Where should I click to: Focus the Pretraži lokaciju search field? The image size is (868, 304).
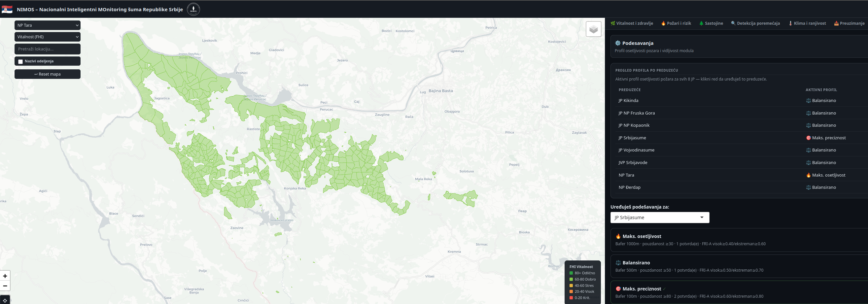point(48,49)
